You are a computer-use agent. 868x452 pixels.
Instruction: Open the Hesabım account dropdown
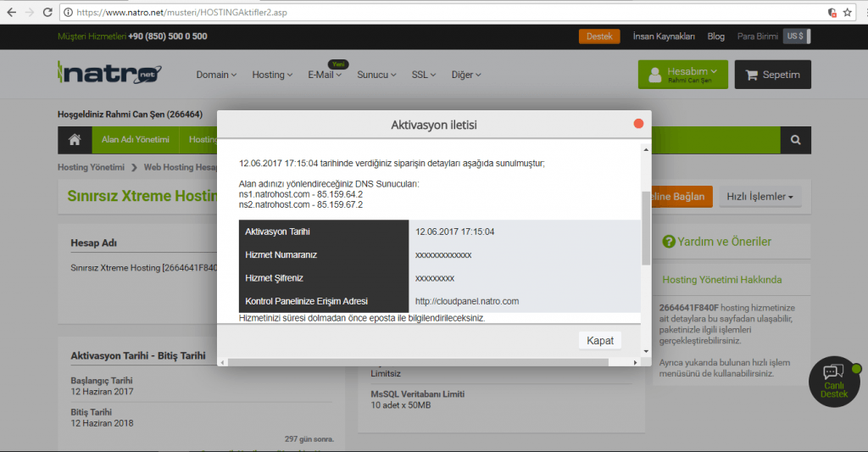pyautogui.click(x=683, y=75)
